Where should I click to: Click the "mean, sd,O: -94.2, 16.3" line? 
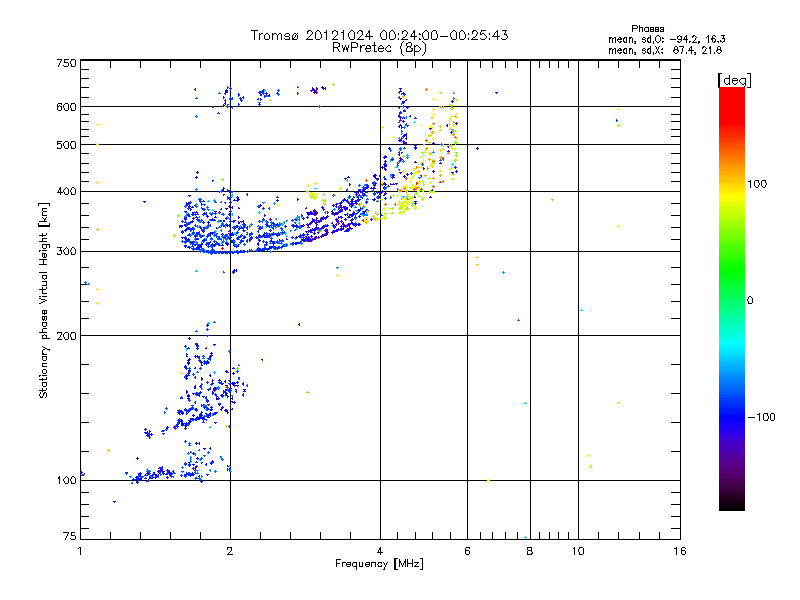666,39
